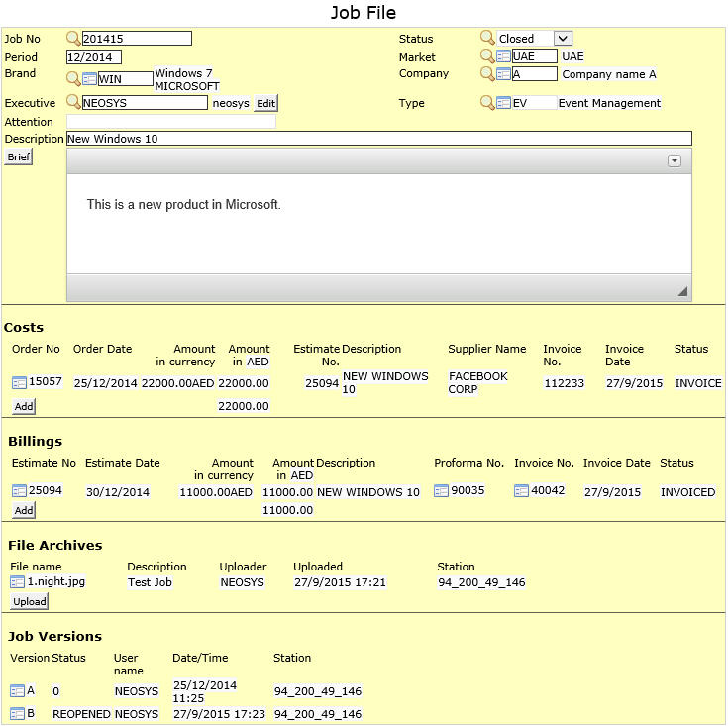Image resolution: width=728 pixels, height=726 pixels.
Task: Click invoice number 40042
Action: pyautogui.click(x=548, y=490)
